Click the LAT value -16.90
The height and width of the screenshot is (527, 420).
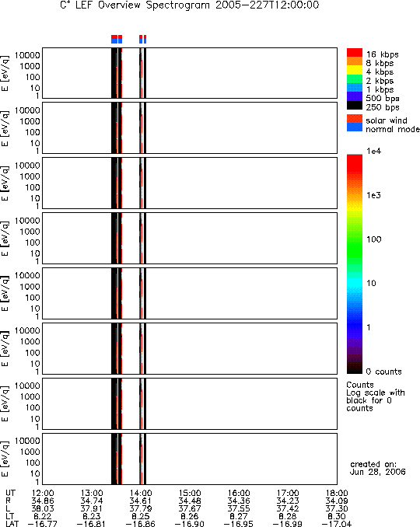tap(190, 524)
